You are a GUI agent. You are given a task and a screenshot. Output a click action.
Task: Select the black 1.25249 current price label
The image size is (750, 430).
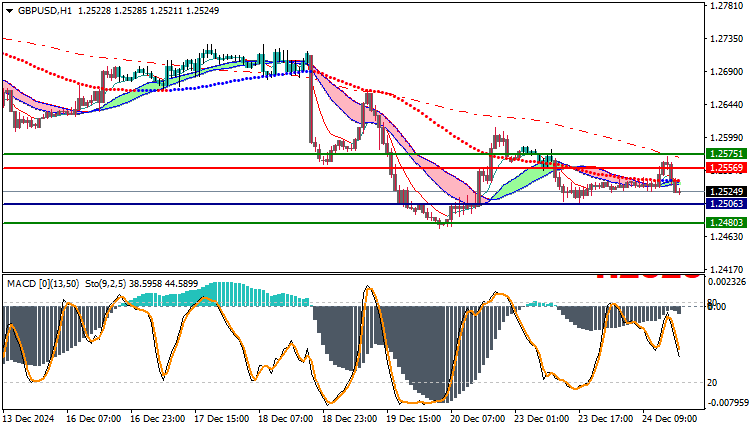(726, 192)
